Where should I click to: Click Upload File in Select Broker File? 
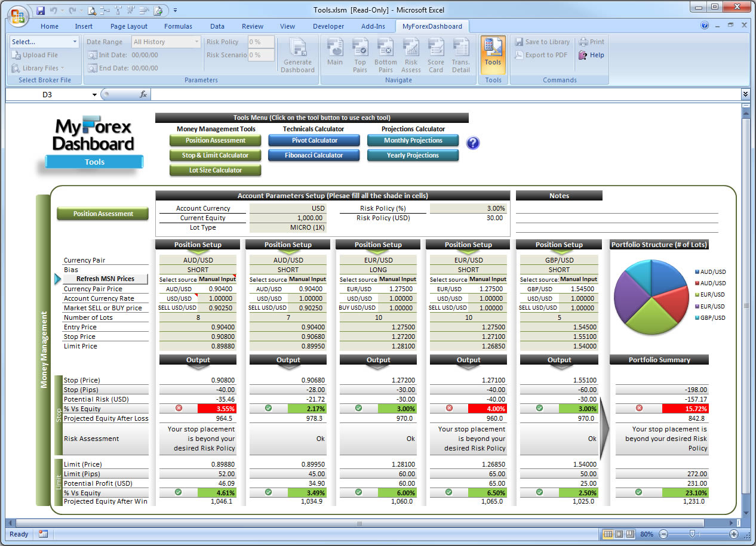pyautogui.click(x=35, y=55)
